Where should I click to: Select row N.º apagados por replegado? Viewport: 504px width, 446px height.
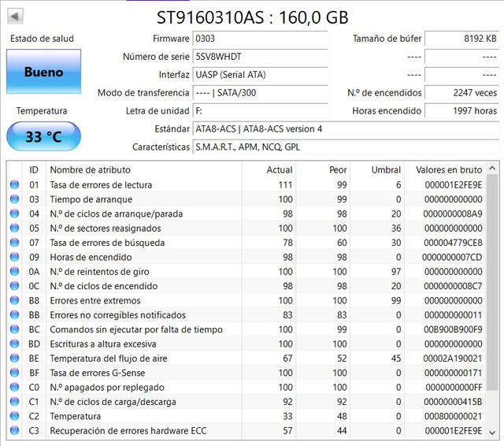(246, 387)
